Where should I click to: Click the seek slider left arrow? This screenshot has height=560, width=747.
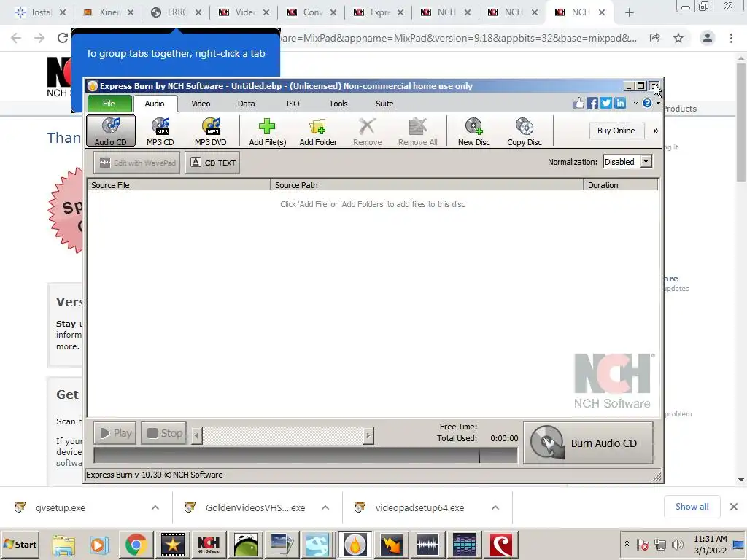(x=197, y=436)
